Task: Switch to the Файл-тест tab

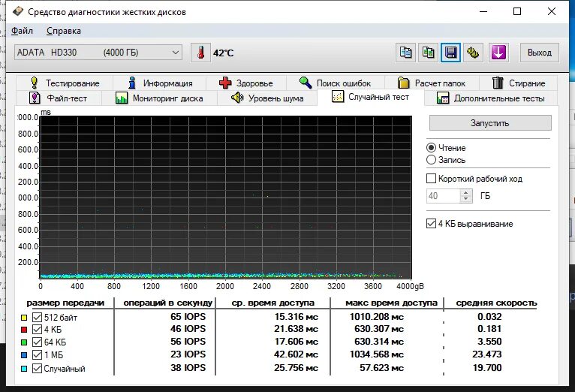Action: pos(59,98)
